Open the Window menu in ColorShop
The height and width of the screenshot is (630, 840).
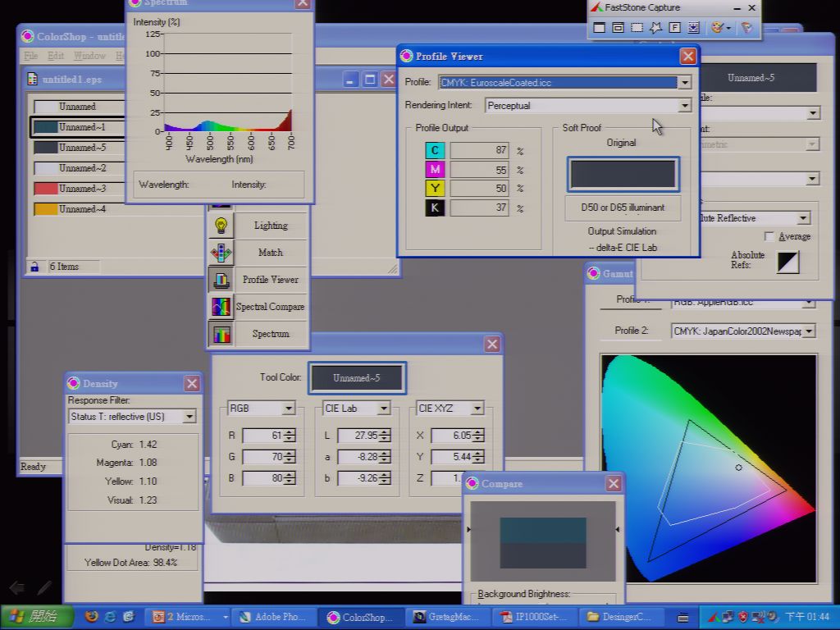89,56
